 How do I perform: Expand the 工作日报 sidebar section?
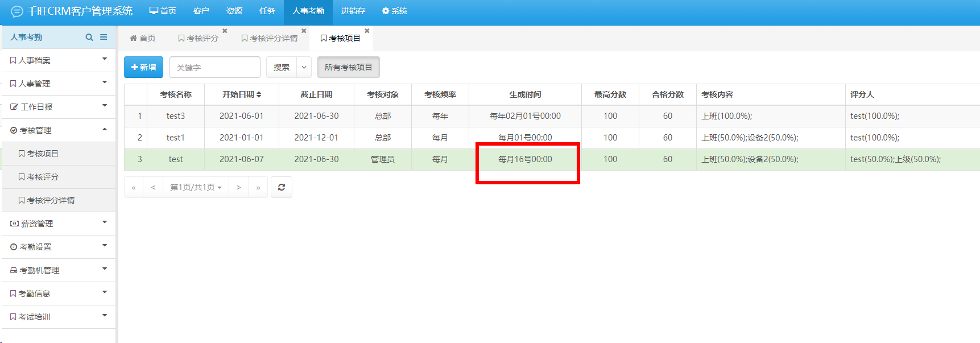click(59, 107)
